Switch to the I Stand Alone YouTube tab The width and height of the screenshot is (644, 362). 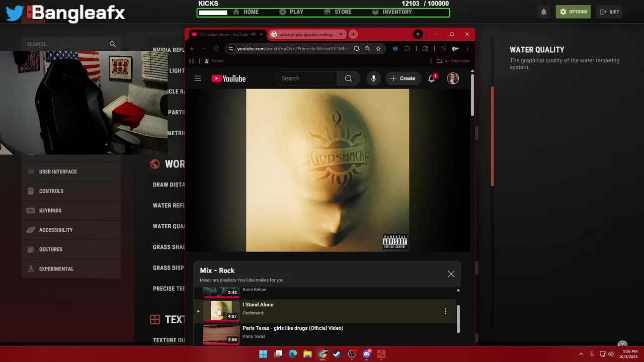[224, 34]
